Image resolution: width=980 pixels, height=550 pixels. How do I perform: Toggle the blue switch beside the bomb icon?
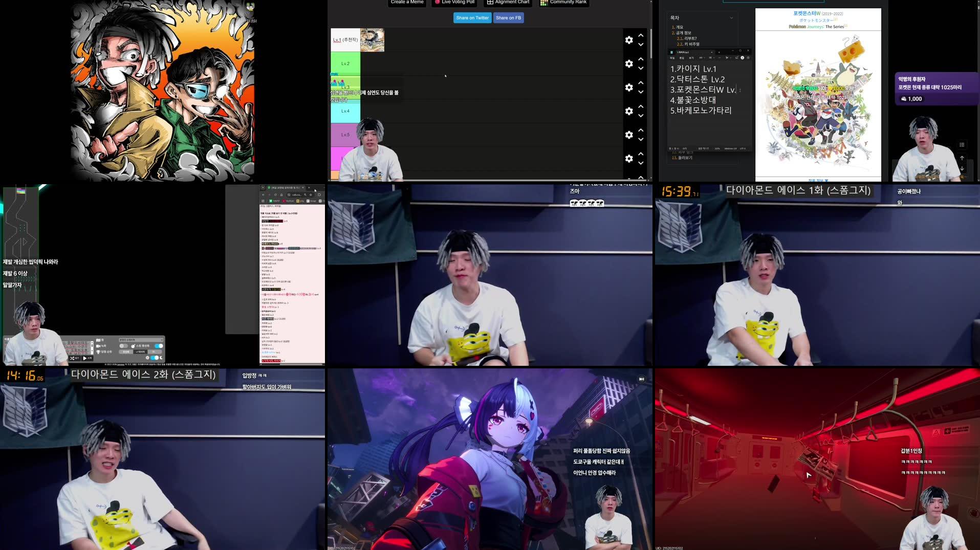[159, 346]
